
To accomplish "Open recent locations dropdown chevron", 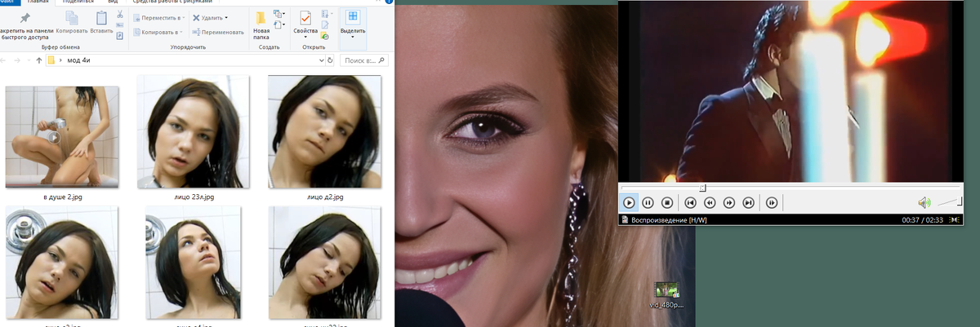I will [x=28, y=60].
